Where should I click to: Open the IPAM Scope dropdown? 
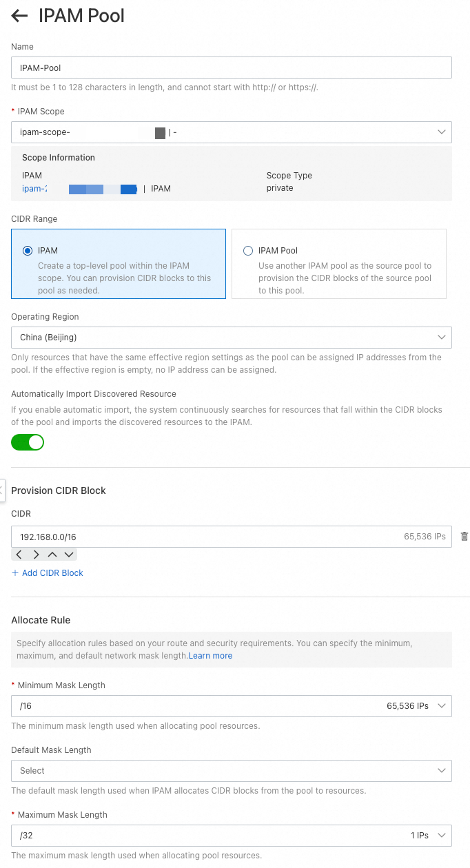pos(232,132)
